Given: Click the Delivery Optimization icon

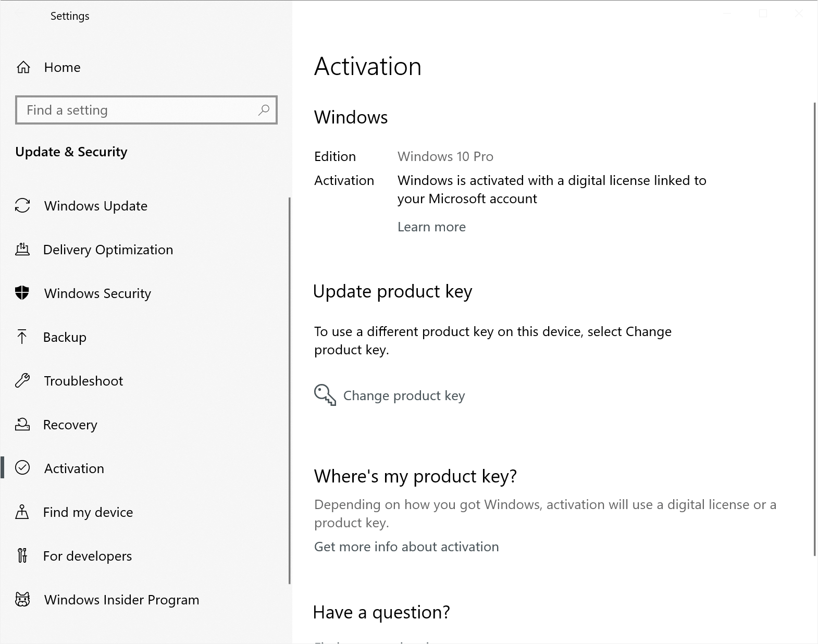Looking at the screenshot, I should pyautogui.click(x=22, y=250).
